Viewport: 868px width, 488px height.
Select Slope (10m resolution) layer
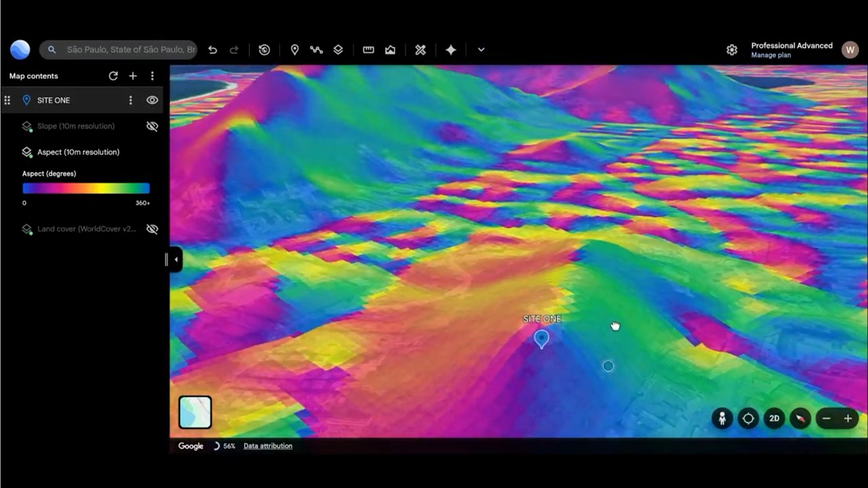[x=76, y=126]
